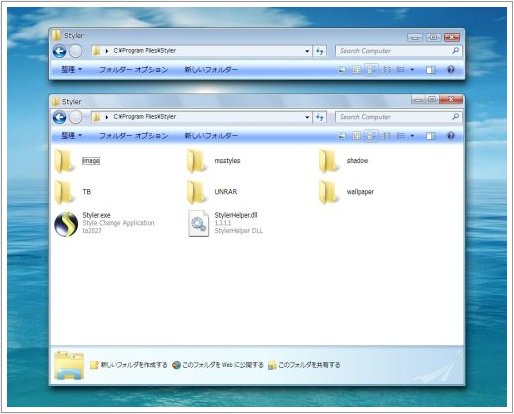
Task: Toggle preview pane in lower Styler window
Action: 431,136
